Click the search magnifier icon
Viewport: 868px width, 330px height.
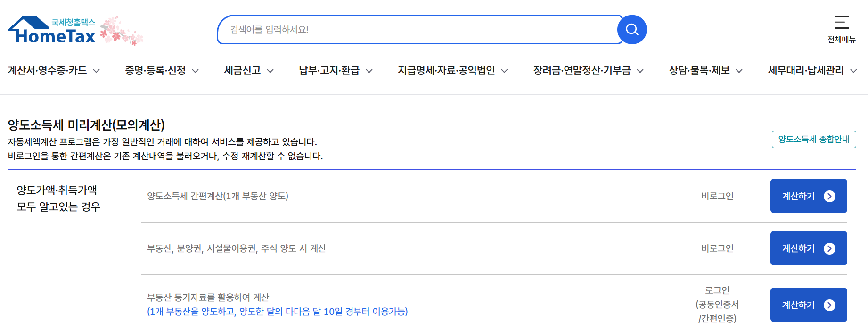coord(632,29)
